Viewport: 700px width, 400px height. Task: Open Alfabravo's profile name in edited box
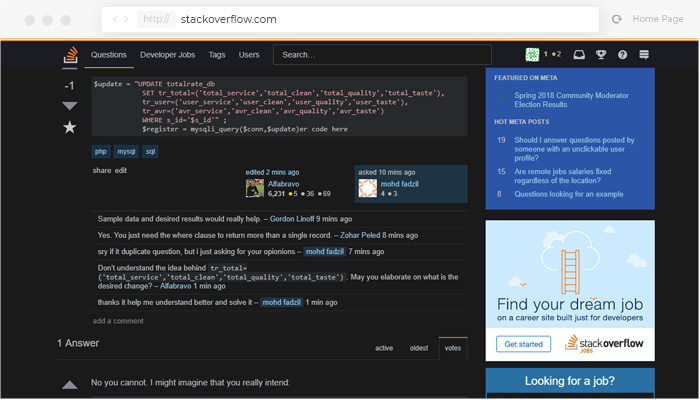click(283, 184)
